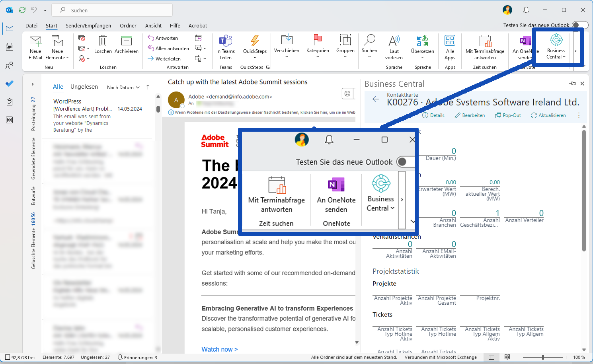Switch to normal view in status bar
The image size is (593, 364).
[492, 357]
